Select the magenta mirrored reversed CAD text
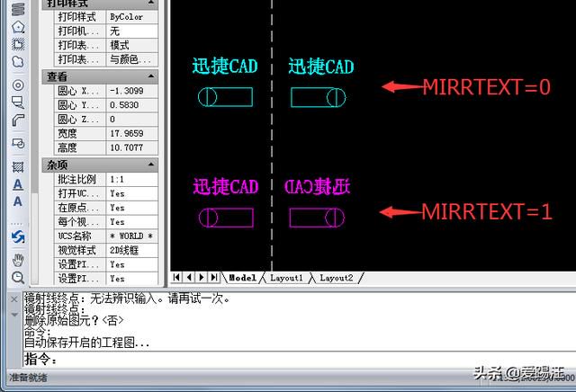The height and width of the screenshot is (392, 576). coord(318,186)
